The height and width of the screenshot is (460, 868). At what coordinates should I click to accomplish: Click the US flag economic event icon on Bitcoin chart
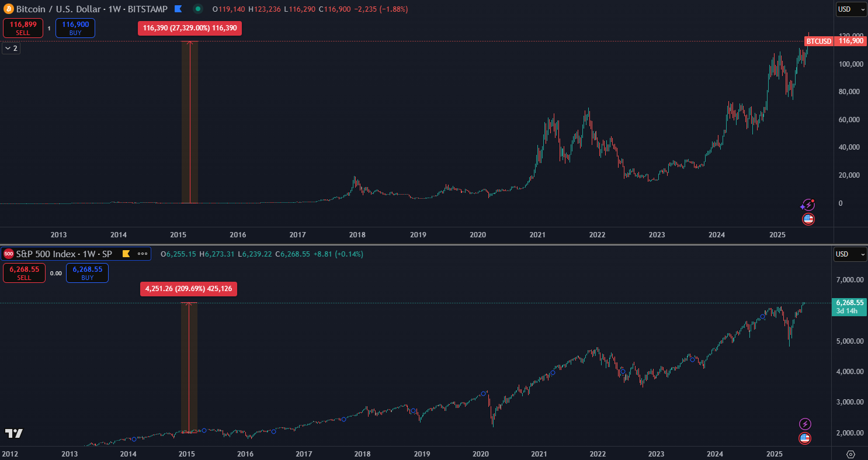[808, 220]
